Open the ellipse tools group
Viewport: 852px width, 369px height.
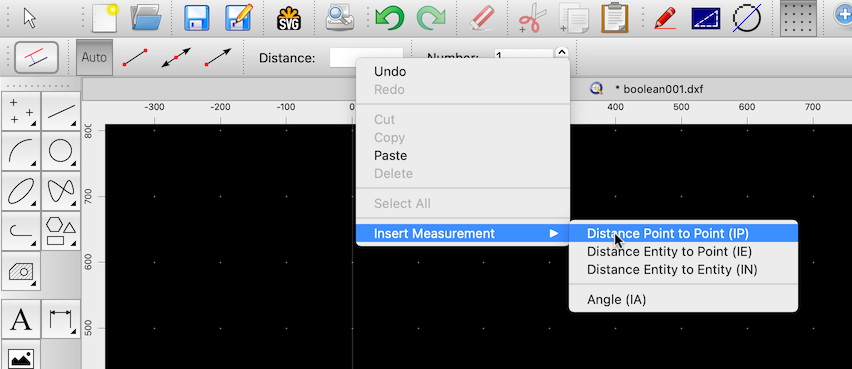coord(21,191)
